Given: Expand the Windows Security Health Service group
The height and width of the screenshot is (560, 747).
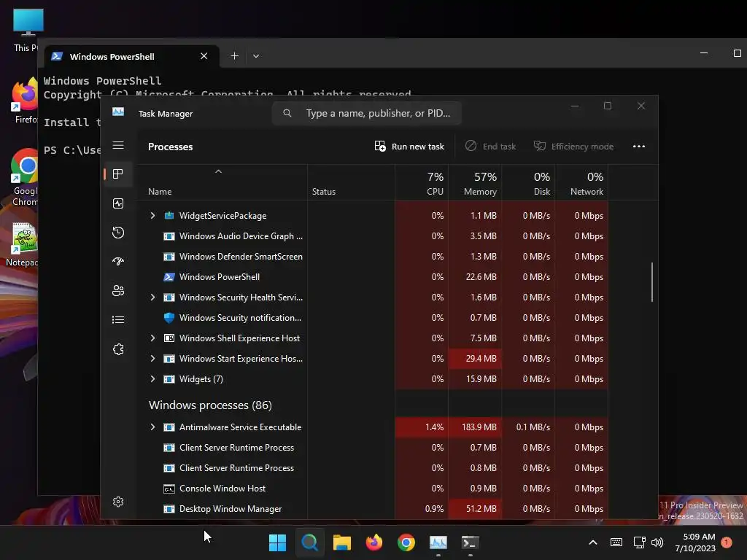Looking at the screenshot, I should (152, 297).
